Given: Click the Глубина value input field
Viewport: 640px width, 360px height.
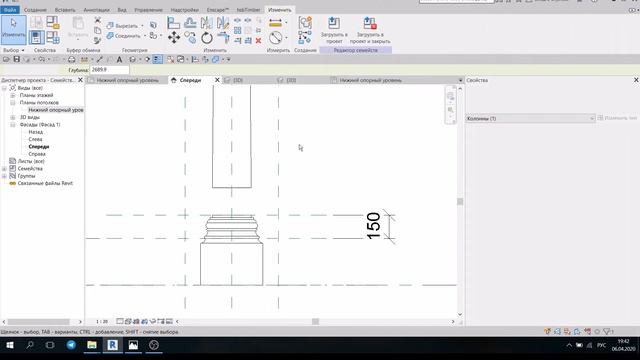Looking at the screenshot, I should point(109,70).
